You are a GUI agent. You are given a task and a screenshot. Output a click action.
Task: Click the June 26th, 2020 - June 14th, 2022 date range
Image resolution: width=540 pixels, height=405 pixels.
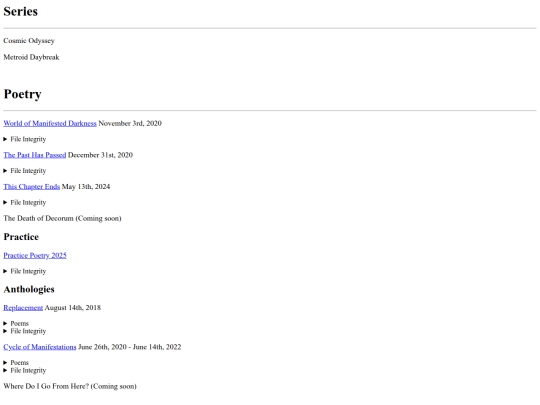click(130, 347)
